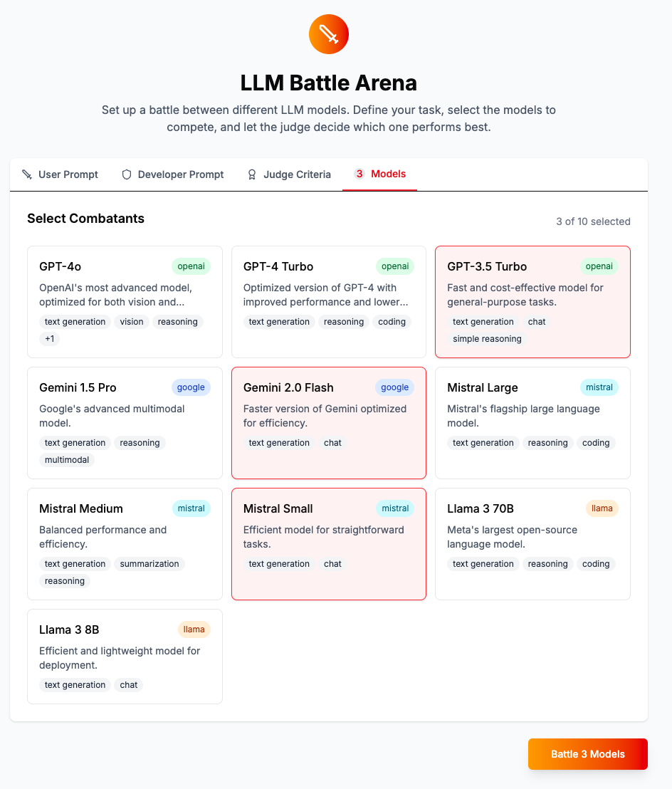Click the sword logo icon at top
This screenshot has width=672, height=789.
point(328,33)
